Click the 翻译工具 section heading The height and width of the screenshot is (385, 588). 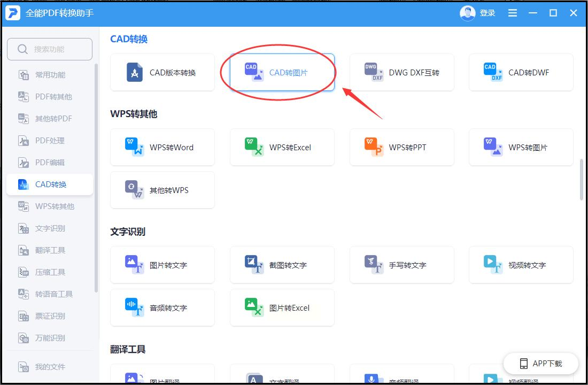128,349
